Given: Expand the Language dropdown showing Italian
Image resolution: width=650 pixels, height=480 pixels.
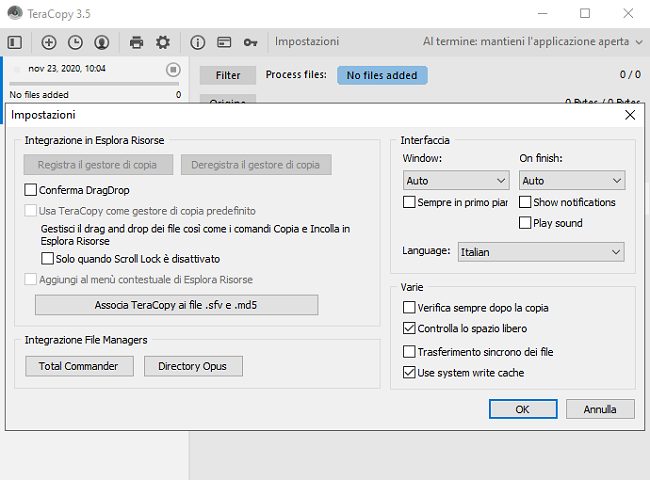Looking at the screenshot, I should point(541,253).
